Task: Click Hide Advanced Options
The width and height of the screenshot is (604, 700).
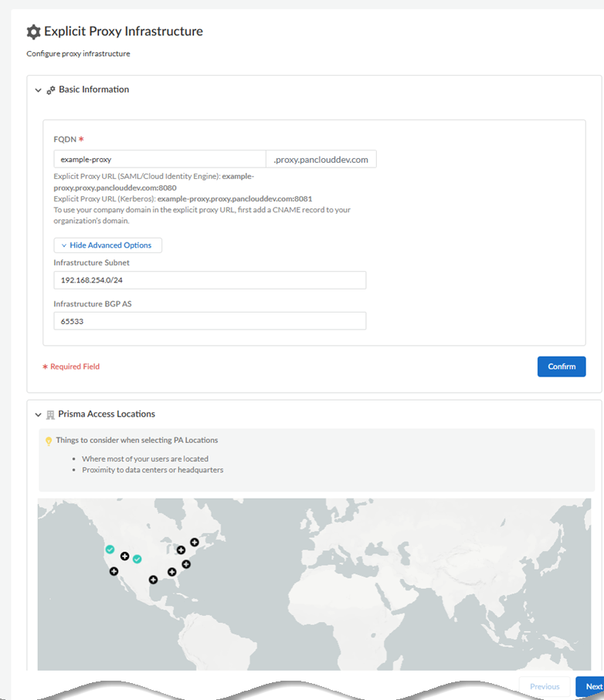Action: pyautogui.click(x=107, y=245)
